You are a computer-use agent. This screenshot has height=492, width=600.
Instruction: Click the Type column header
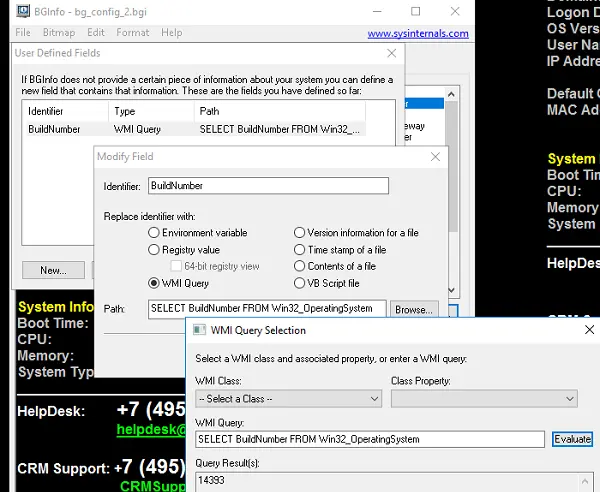(152, 111)
